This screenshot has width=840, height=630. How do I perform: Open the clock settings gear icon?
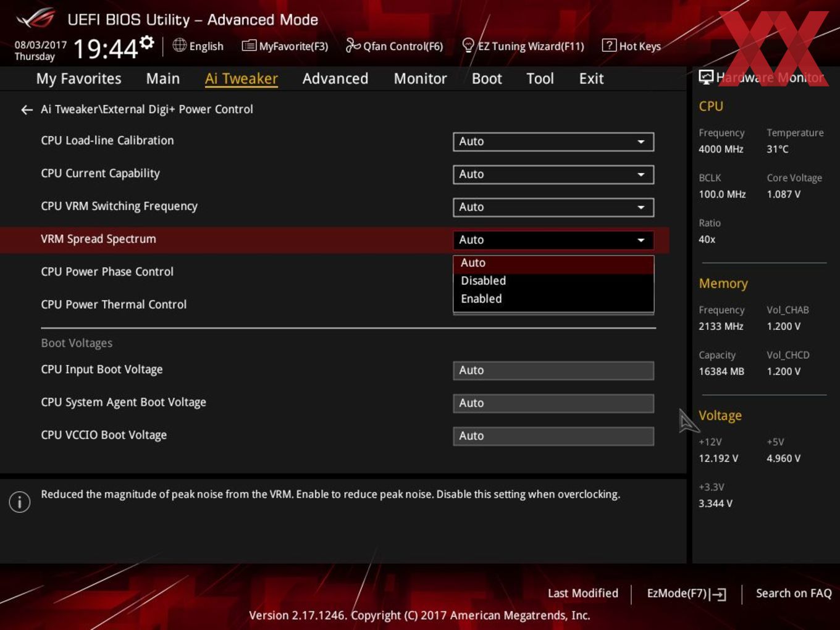[147, 42]
